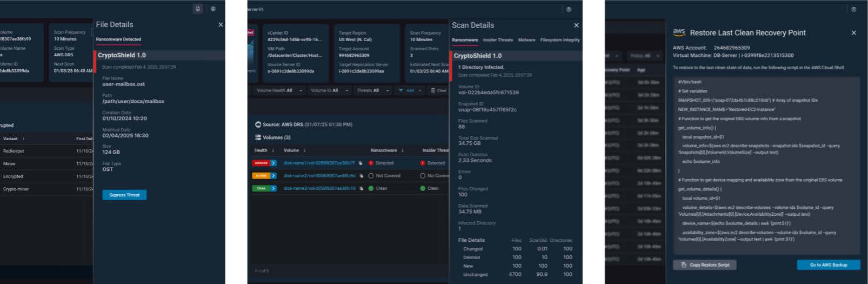Click the file name user-mailbox.ost
Viewport: 868px width, 284px height.
click(123, 84)
